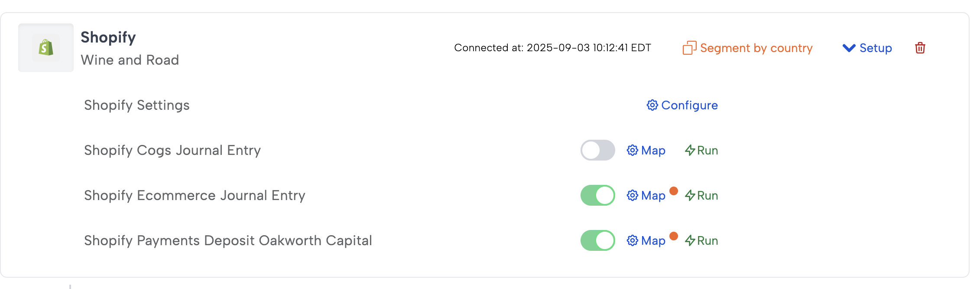
Task: Open Configure for Shopify Settings
Action: [689, 105]
